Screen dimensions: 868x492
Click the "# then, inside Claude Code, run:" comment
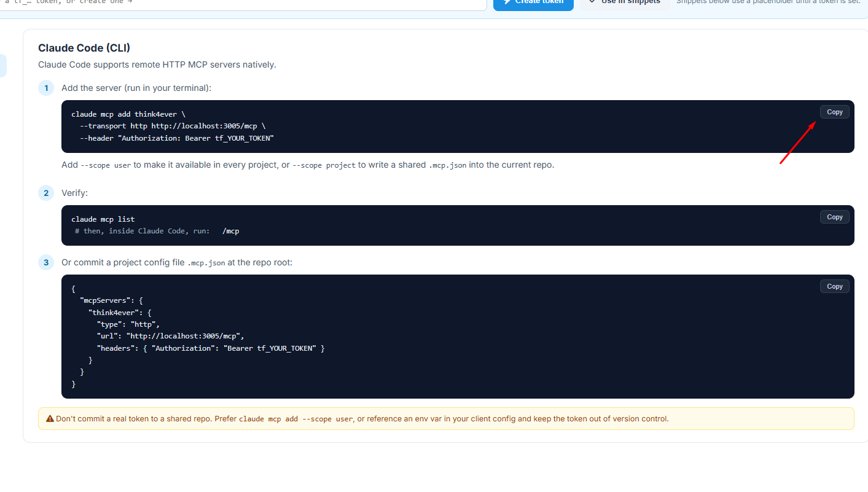[143, 231]
